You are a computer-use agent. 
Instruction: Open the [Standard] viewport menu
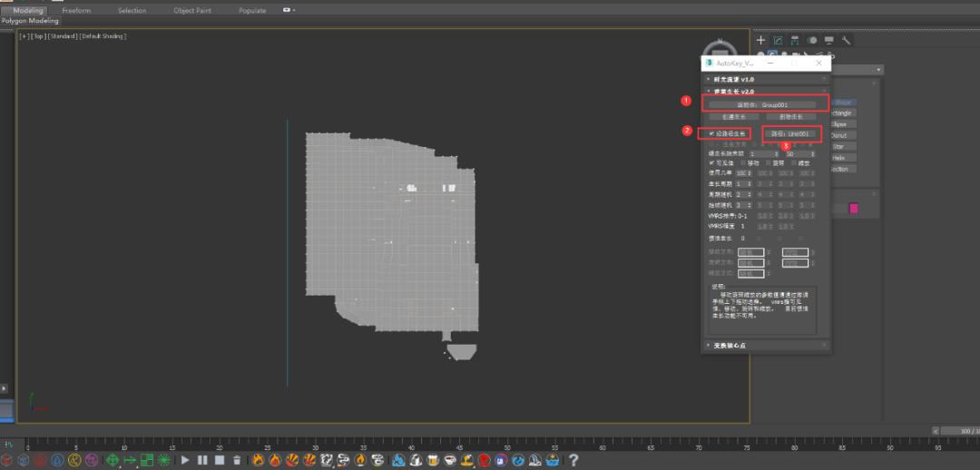(x=62, y=36)
